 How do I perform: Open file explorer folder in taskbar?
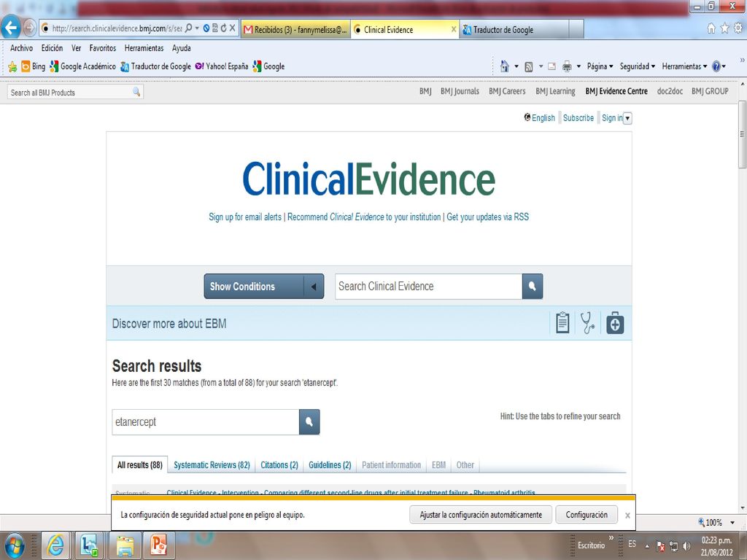pyautogui.click(x=124, y=545)
